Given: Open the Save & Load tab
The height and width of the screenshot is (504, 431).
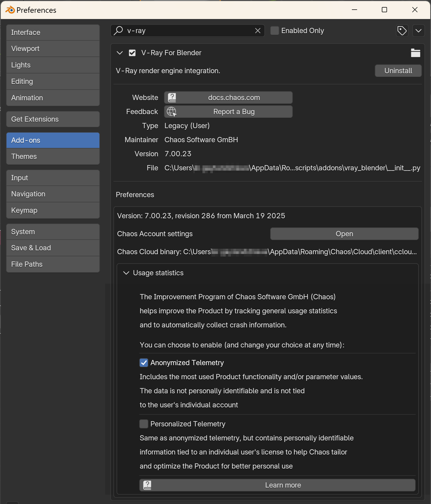Looking at the screenshot, I should coord(53,248).
